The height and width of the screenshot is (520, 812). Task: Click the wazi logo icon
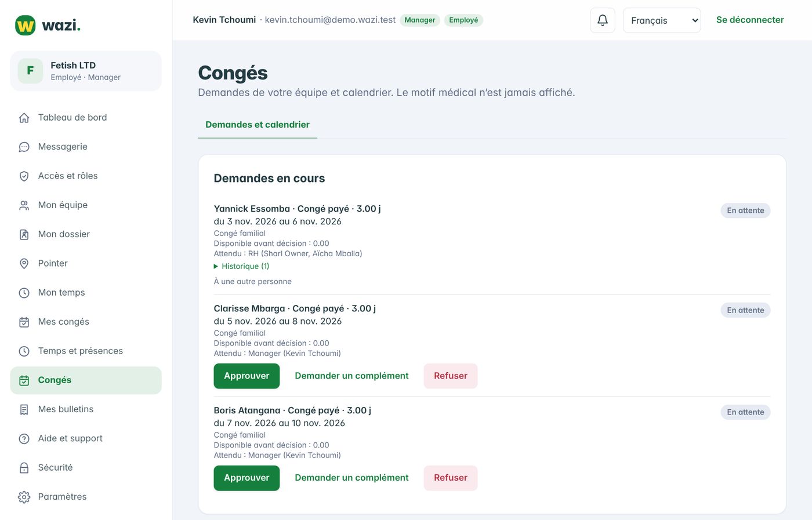(x=26, y=26)
